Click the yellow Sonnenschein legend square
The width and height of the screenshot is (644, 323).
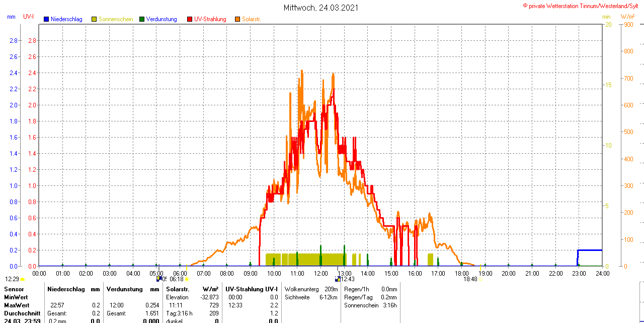94,19
